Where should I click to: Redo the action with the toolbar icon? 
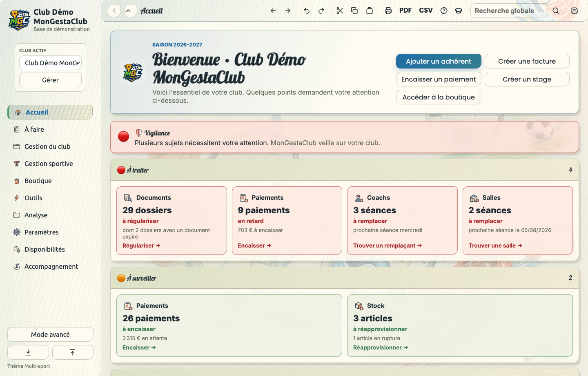pos(321,11)
